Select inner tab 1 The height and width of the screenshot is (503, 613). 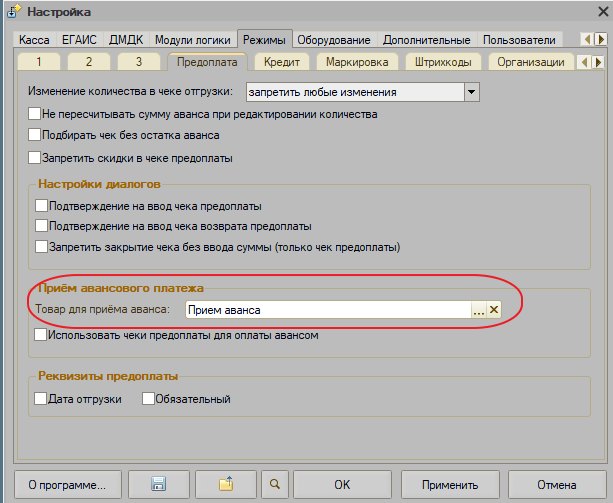pyautogui.click(x=39, y=62)
